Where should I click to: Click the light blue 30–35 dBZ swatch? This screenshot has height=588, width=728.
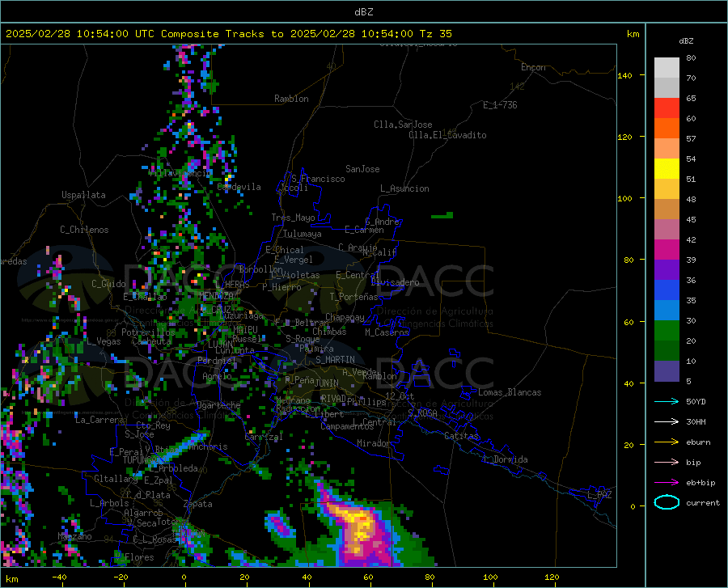coord(667,311)
